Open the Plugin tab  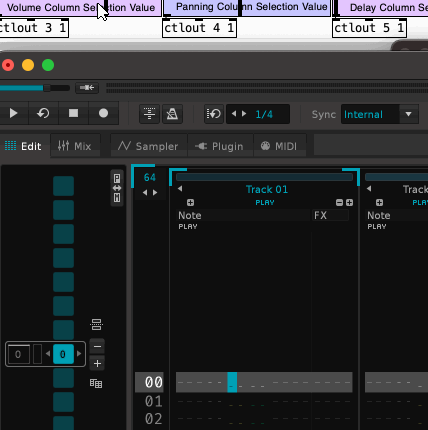click(x=220, y=146)
